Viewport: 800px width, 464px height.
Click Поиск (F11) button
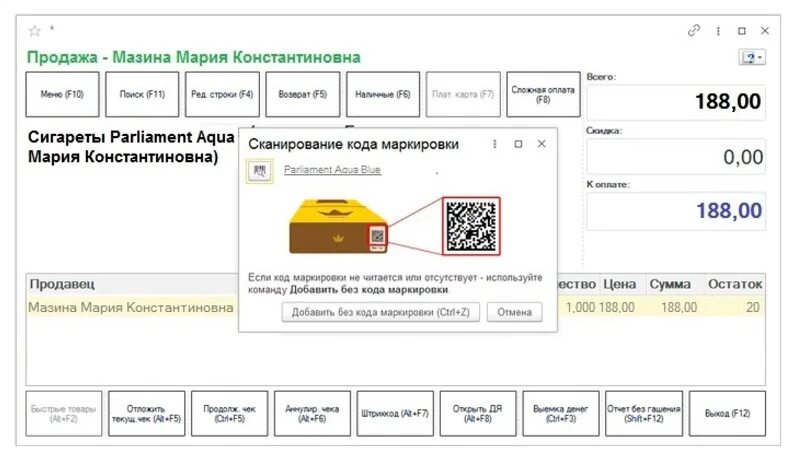click(x=142, y=94)
